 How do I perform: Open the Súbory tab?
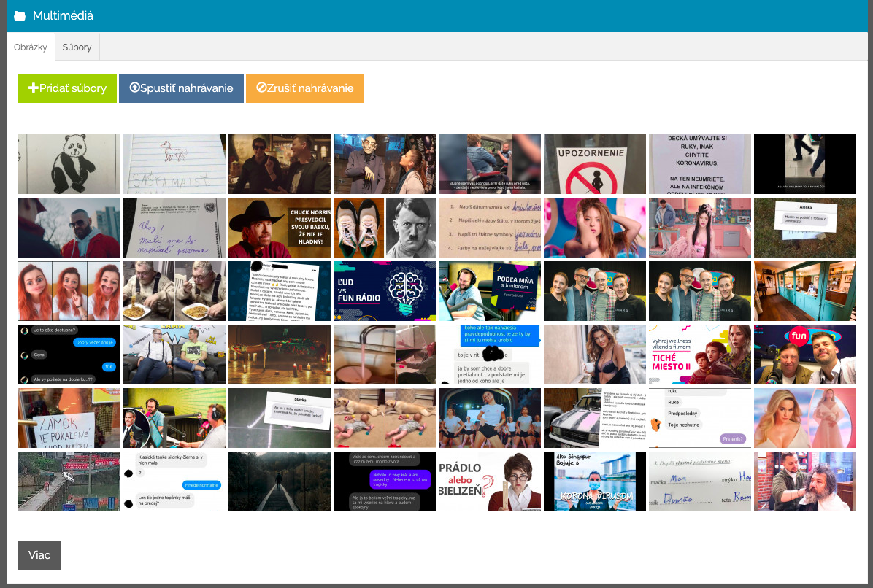pos(77,47)
